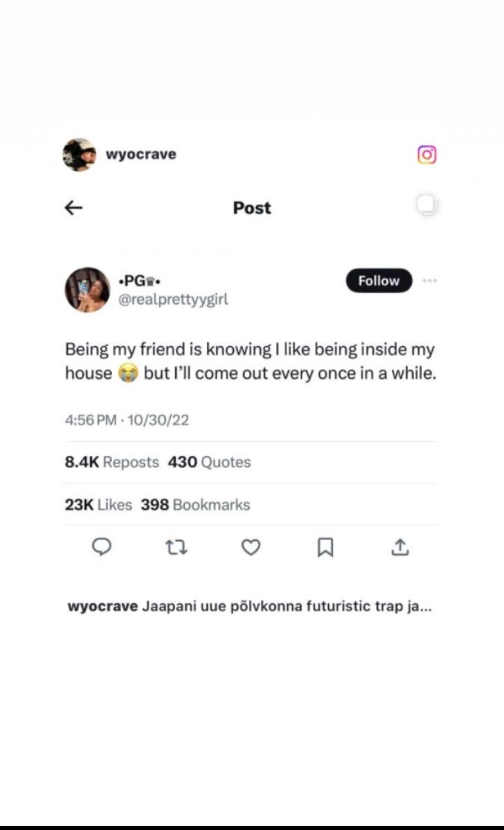Image resolution: width=504 pixels, height=830 pixels.
Task: Like the post with heart icon
Action: tap(251, 547)
